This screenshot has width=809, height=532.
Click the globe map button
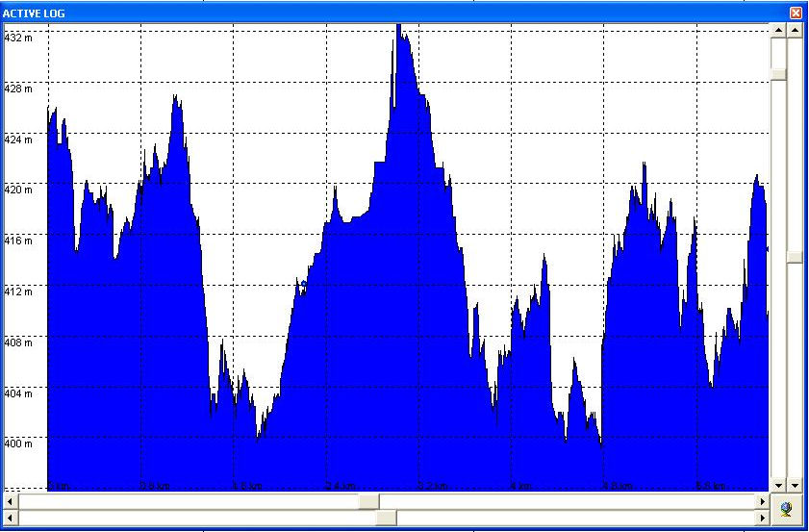786,510
